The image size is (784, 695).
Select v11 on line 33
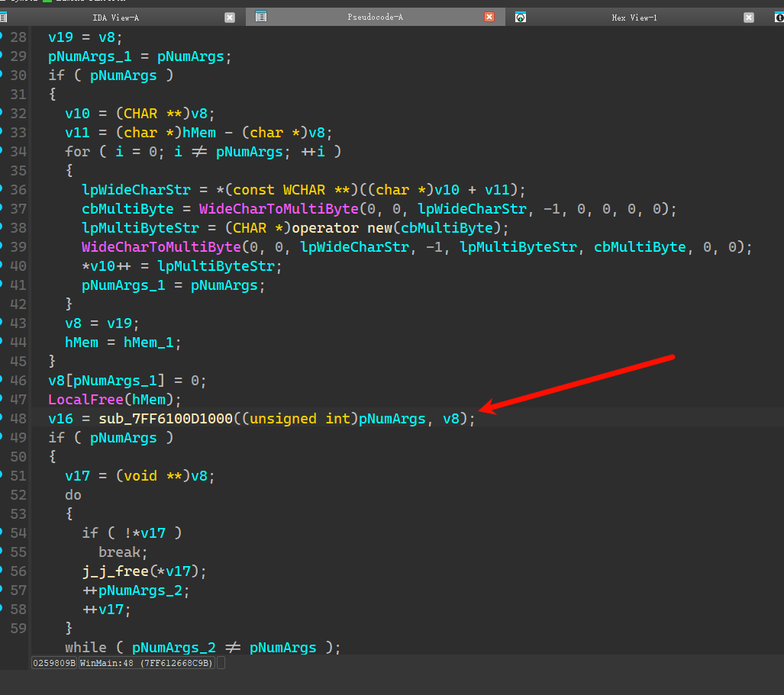78,133
